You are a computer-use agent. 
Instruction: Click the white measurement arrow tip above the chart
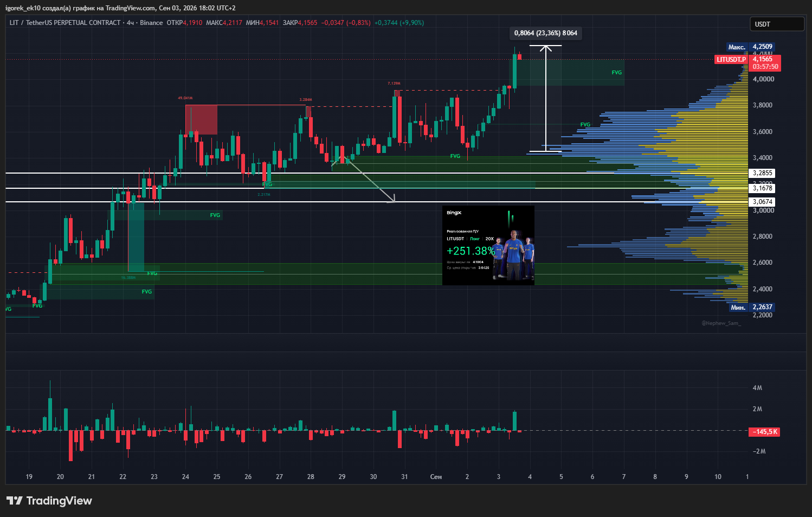pyautogui.click(x=546, y=48)
